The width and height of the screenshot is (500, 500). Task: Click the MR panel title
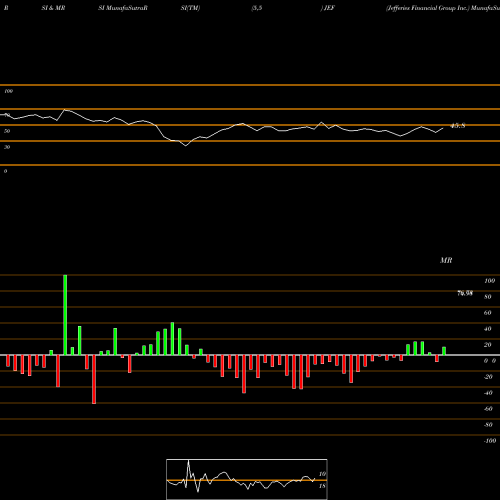click(x=446, y=260)
